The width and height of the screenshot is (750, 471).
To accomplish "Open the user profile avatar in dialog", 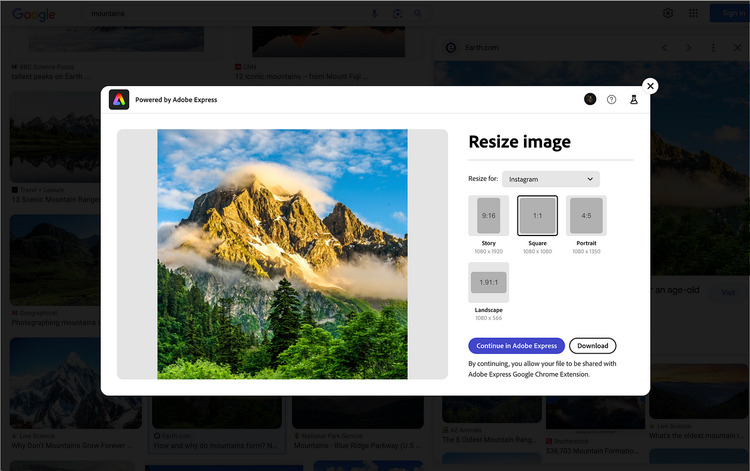I will [x=590, y=99].
